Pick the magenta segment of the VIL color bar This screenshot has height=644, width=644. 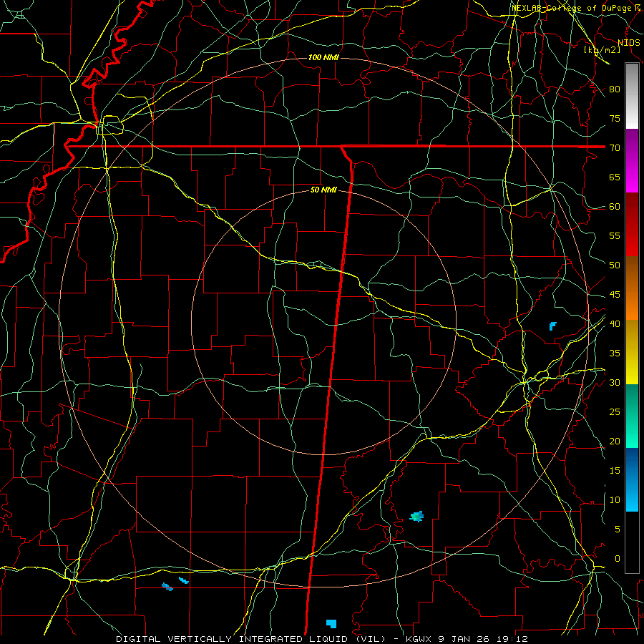point(632,161)
